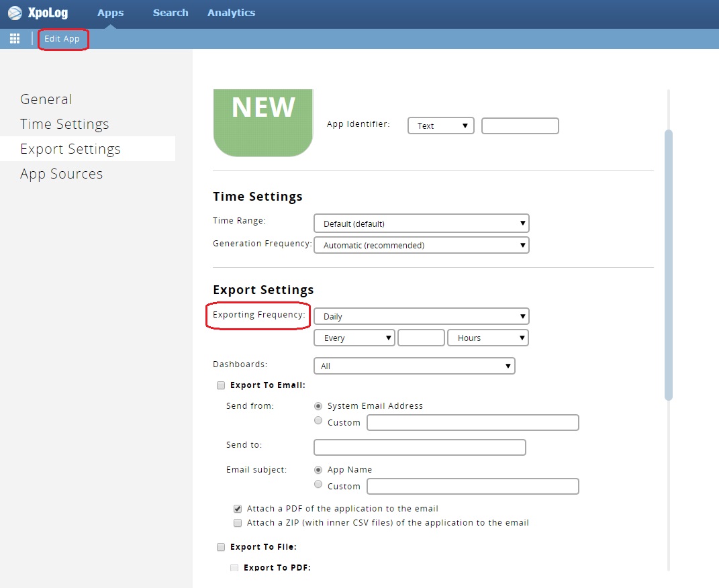The height and width of the screenshot is (588, 719).
Task: Open the Exporting Frequency Daily dropdown
Action: [x=421, y=316]
